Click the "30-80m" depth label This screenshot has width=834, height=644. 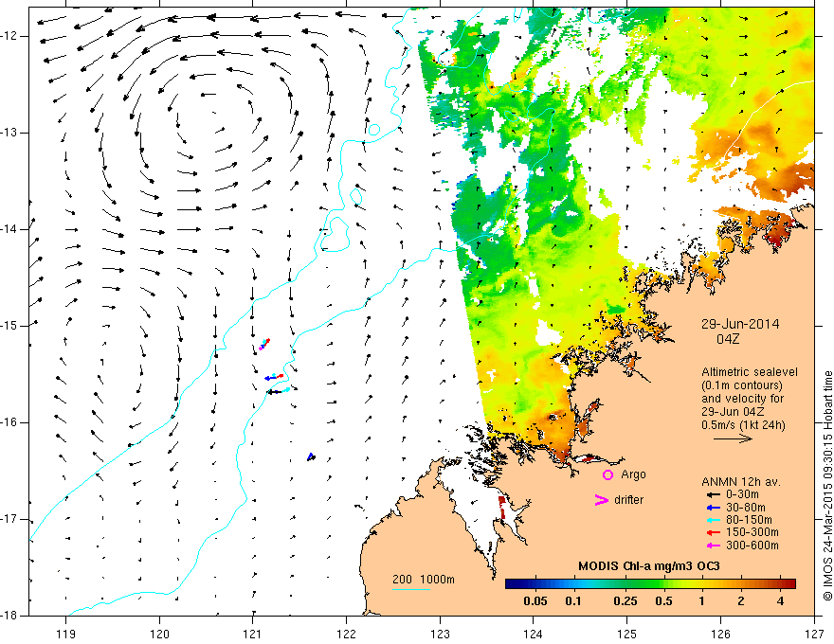click(x=746, y=508)
